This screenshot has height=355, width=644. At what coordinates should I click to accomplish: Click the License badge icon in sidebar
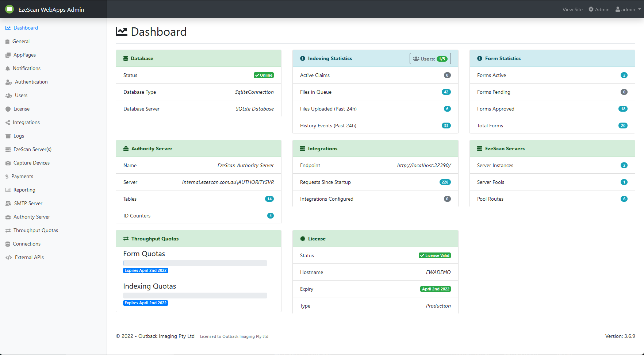pos(8,109)
